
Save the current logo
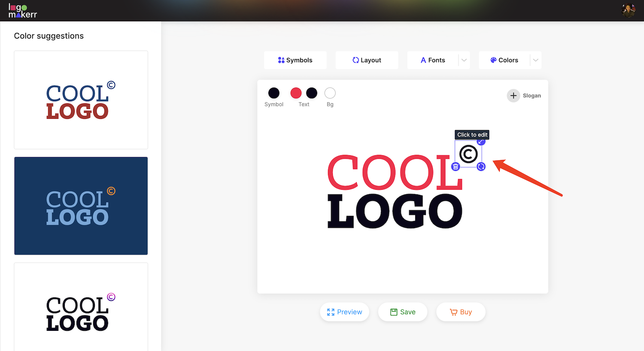click(x=402, y=312)
